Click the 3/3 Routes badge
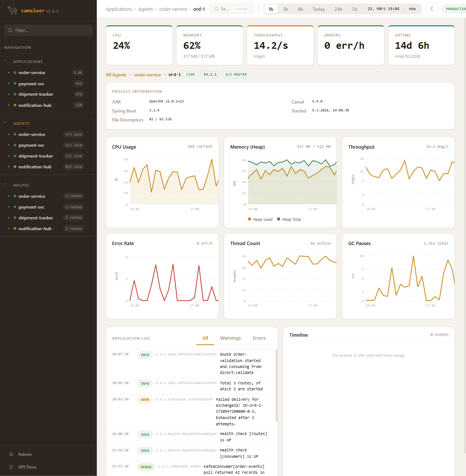Viewport: 466px width, 476px height. click(236, 74)
